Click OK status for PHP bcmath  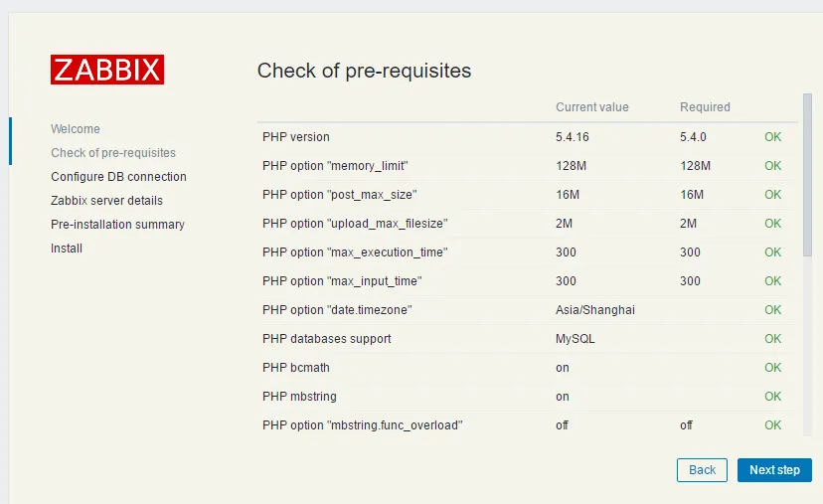pos(772,368)
